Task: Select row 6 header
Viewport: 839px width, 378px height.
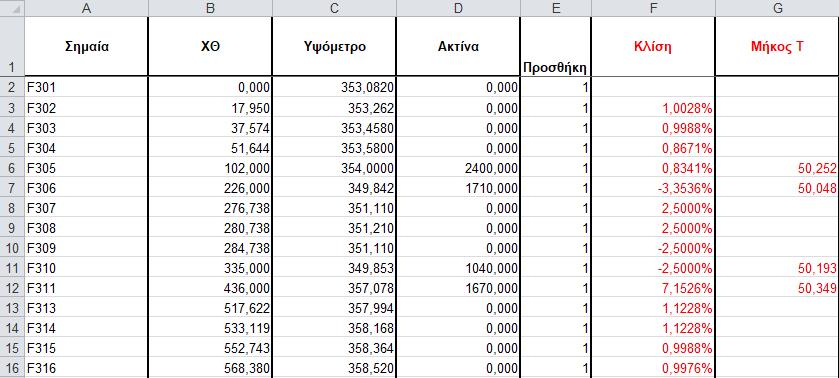Action: (x=12, y=169)
